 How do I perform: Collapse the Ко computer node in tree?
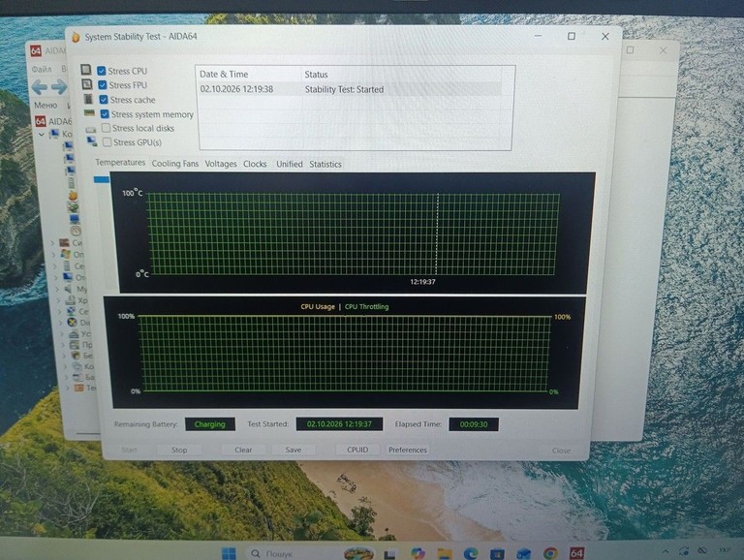(42, 135)
